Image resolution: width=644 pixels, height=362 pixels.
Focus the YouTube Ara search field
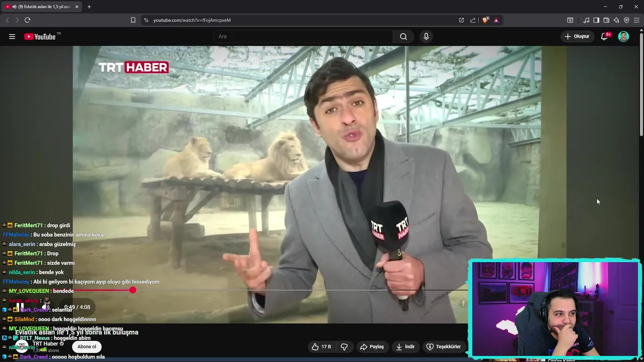coord(303,36)
